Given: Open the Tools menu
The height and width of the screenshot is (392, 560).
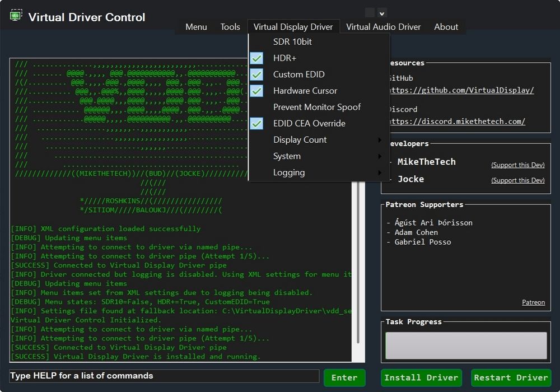Looking at the screenshot, I should click(230, 26).
